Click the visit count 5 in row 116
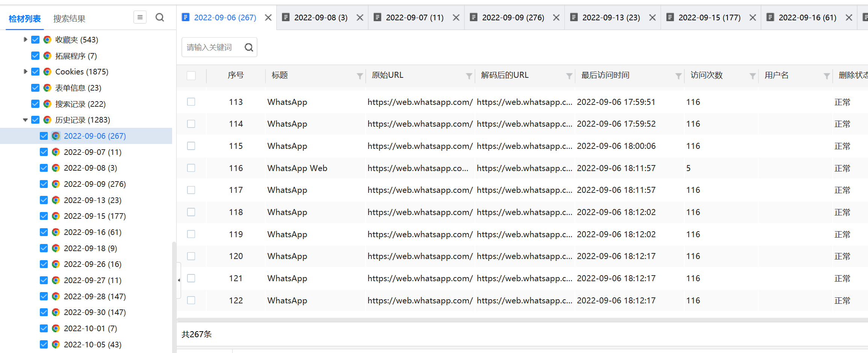Screen dimensions: 868x353 pyautogui.click(x=688, y=168)
